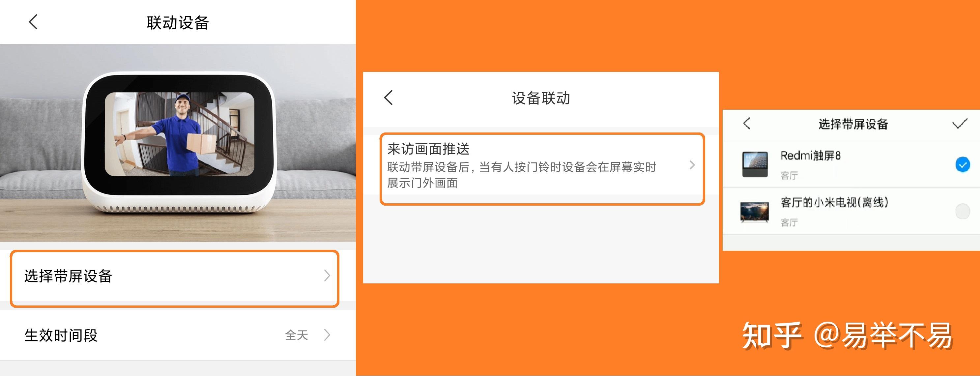This screenshot has width=980, height=376.
Task: Open 来访画面推送 via its chevron
Action: pyautogui.click(x=692, y=165)
